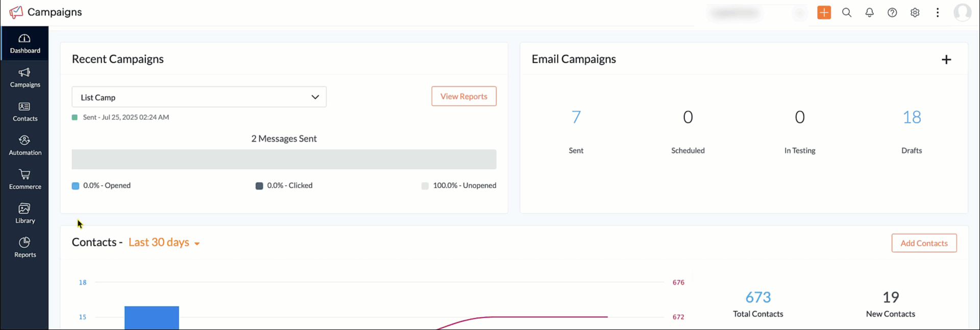Open search with the magnifier icon
The height and width of the screenshot is (330, 980).
(x=847, y=12)
